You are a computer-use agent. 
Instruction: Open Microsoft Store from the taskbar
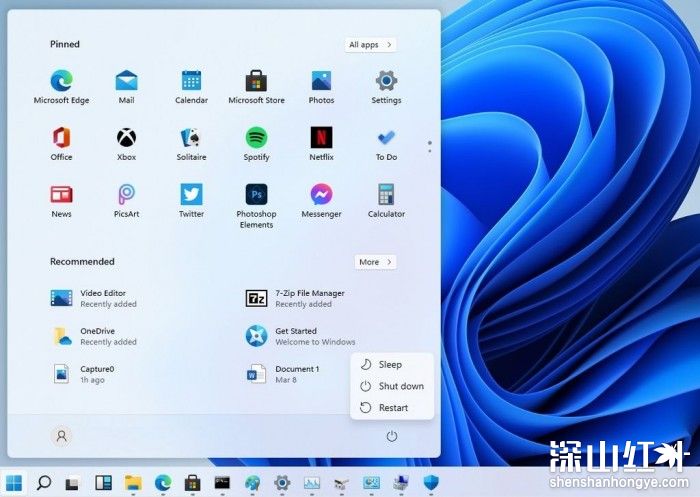tap(192, 483)
